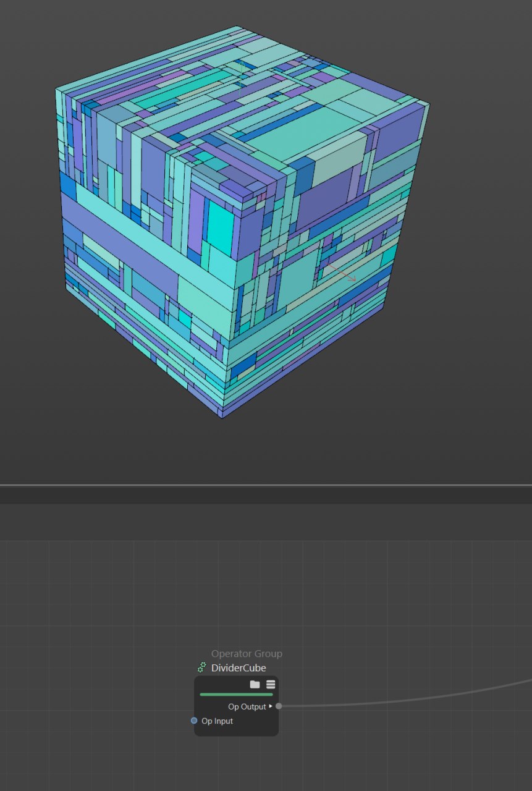Select the subdivided cube in the viewport
This screenshot has height=791, width=532.
point(241,221)
